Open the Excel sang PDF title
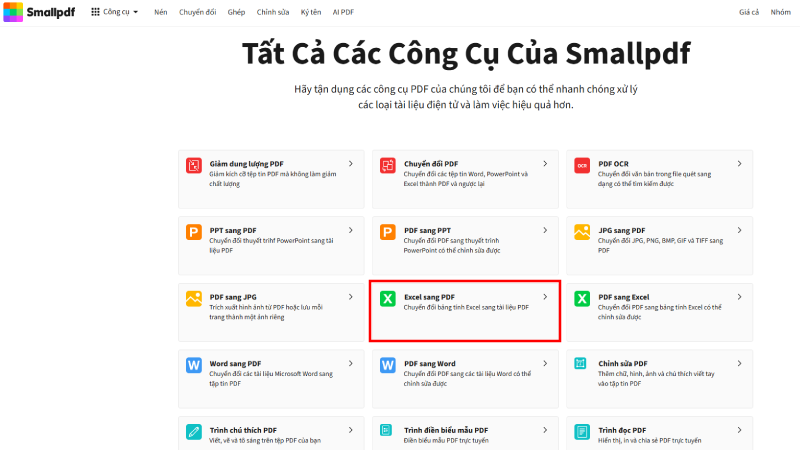Viewport: 800px width, 450px height. coord(429,297)
